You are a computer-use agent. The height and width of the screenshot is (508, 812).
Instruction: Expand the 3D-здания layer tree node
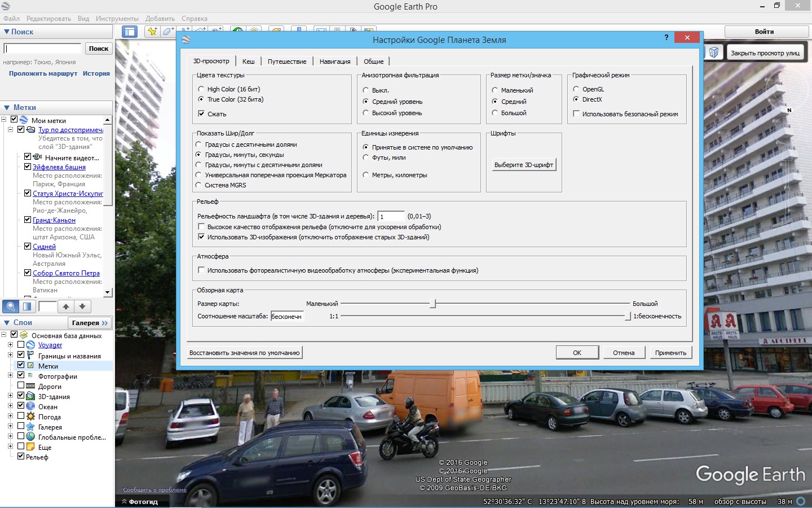coord(10,396)
